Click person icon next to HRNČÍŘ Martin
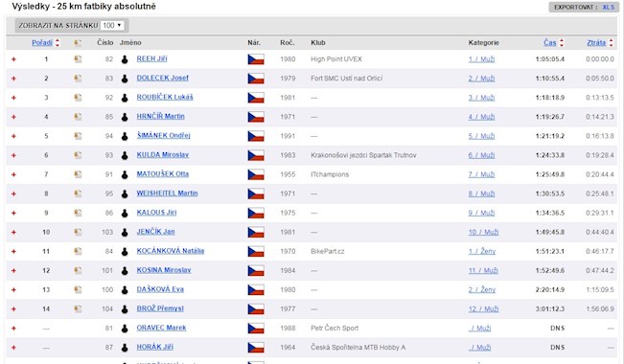 [125, 117]
